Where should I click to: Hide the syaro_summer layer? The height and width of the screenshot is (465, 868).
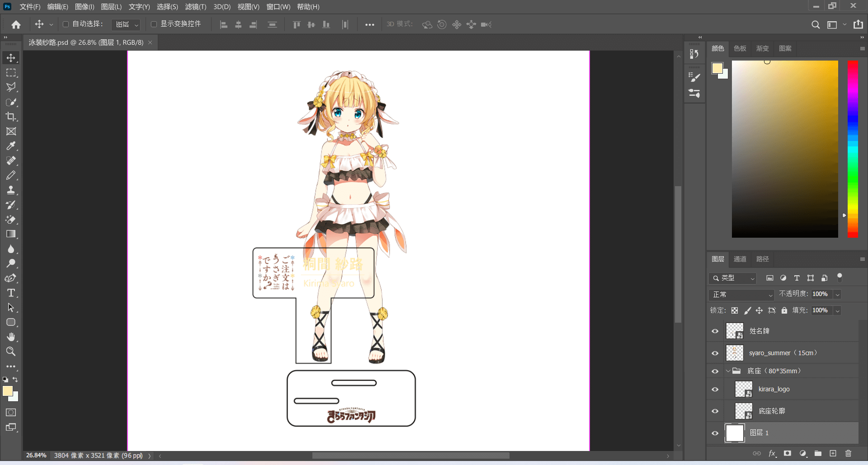pyautogui.click(x=715, y=353)
